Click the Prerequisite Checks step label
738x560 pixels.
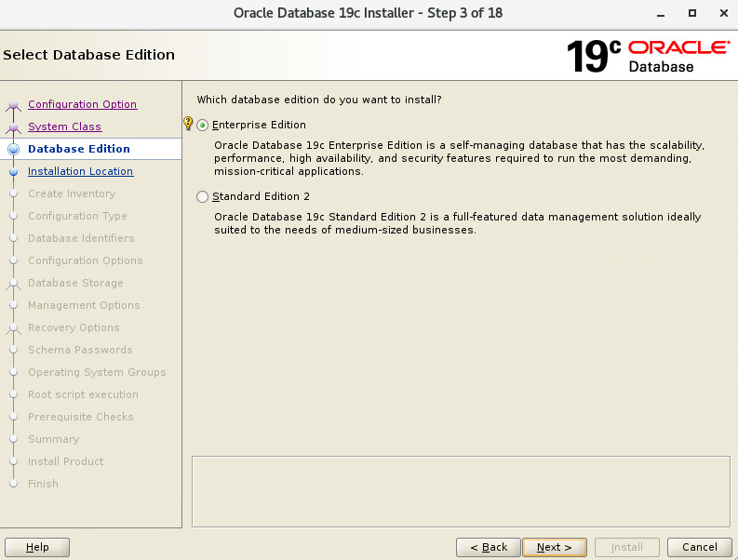80,417
